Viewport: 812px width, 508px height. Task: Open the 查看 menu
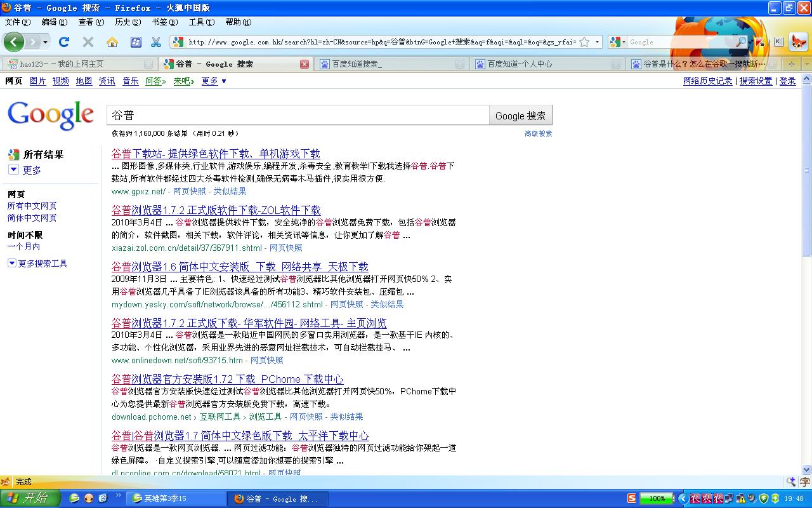tap(91, 22)
